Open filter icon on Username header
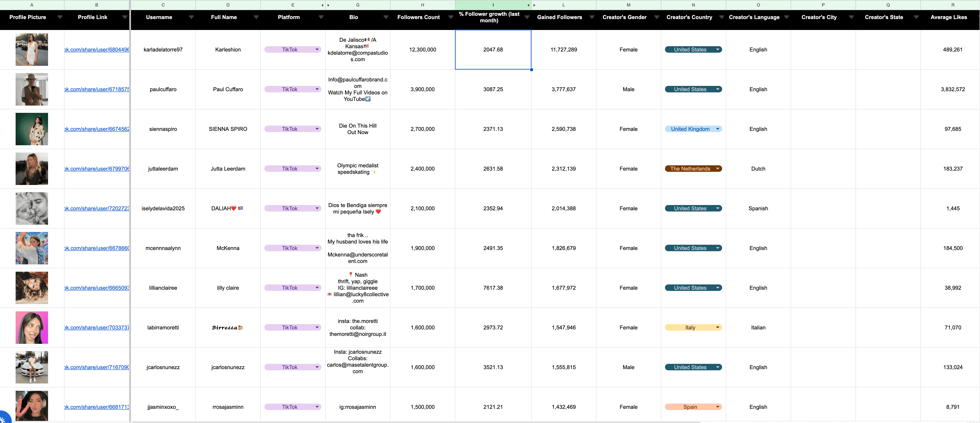Viewport: 980px width, 423px height. 191,17
